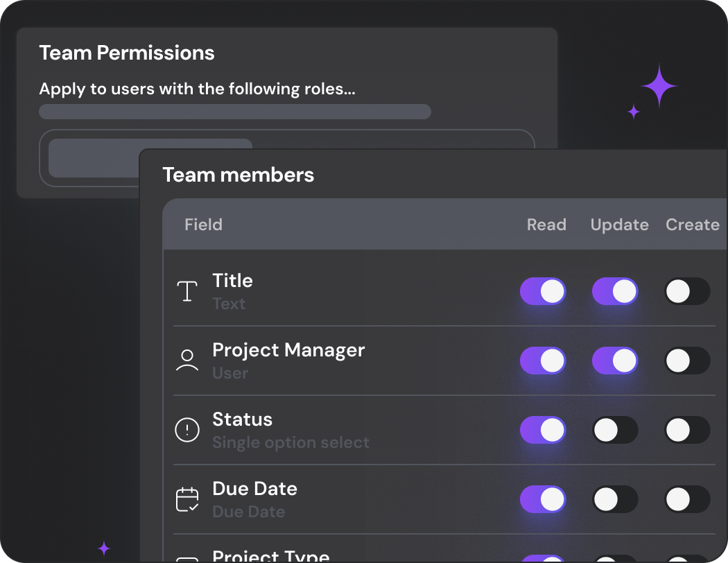Select the Update column header

pos(619,225)
